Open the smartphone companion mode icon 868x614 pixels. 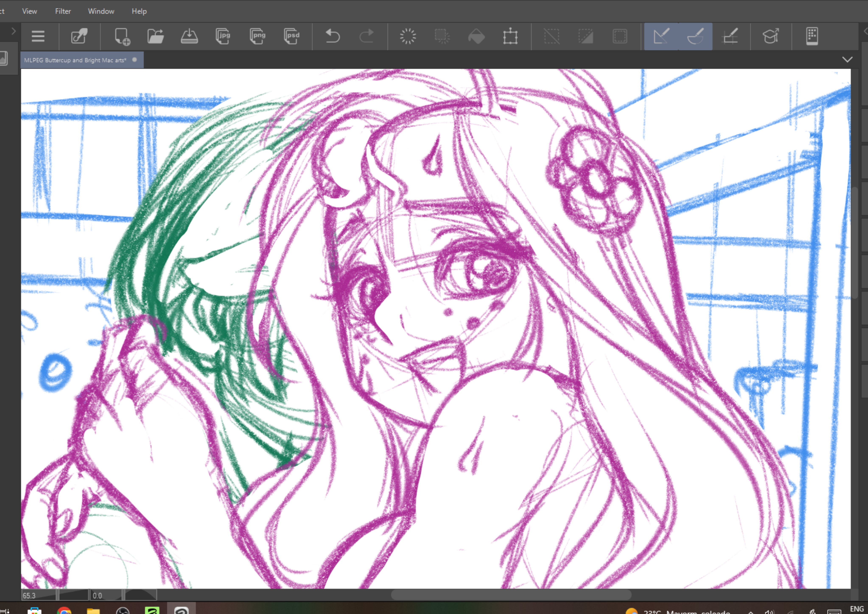click(x=812, y=36)
